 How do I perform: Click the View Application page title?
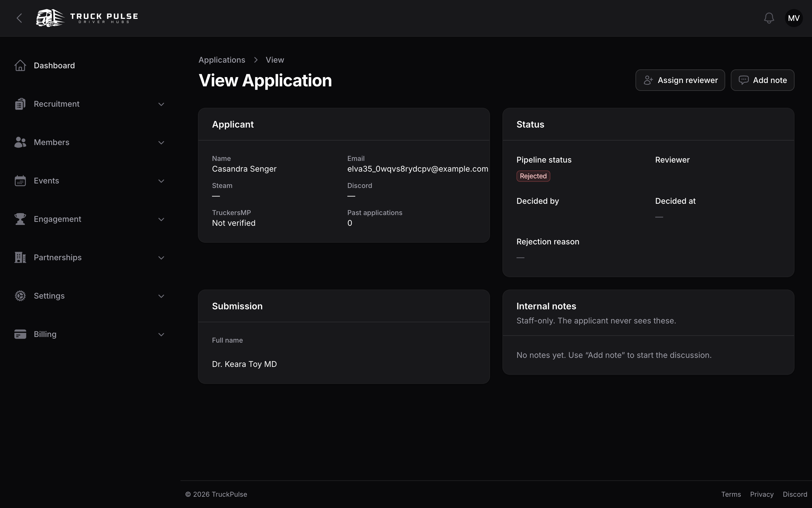[x=265, y=81]
